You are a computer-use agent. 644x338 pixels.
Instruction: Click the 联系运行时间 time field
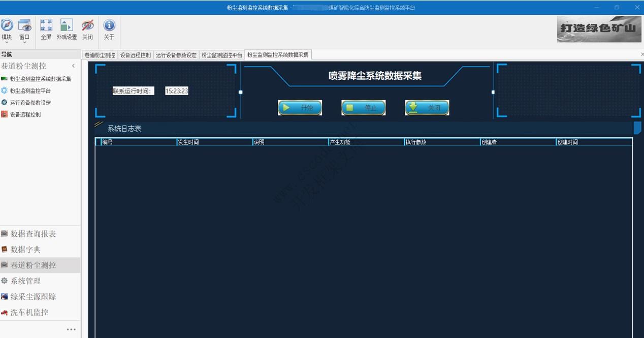tap(176, 90)
